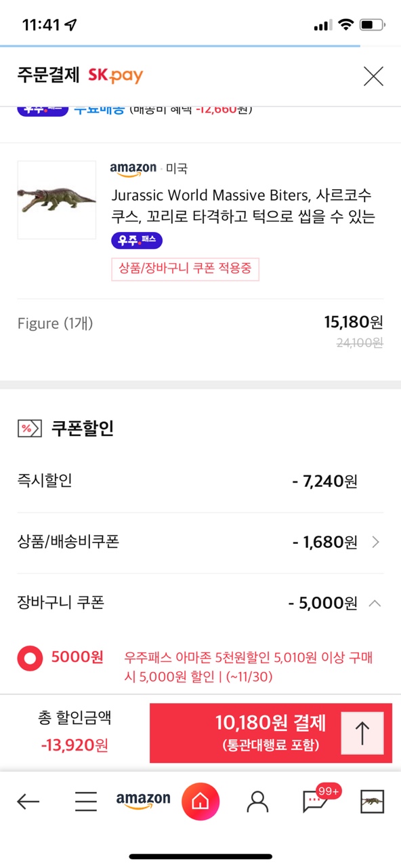Tap the up-arrow button beside payment
Viewport: 401px width, 868px height.
(x=362, y=733)
